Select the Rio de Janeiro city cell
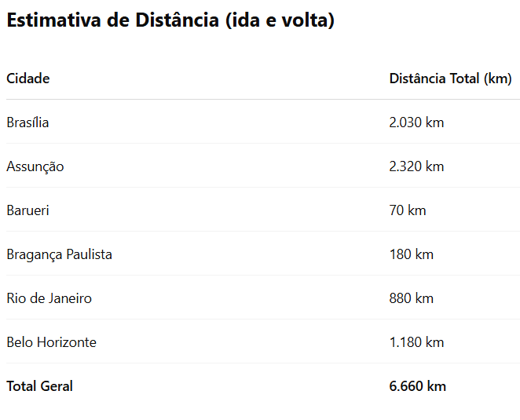Image resolution: width=520 pixels, height=420 pixels. (x=49, y=298)
